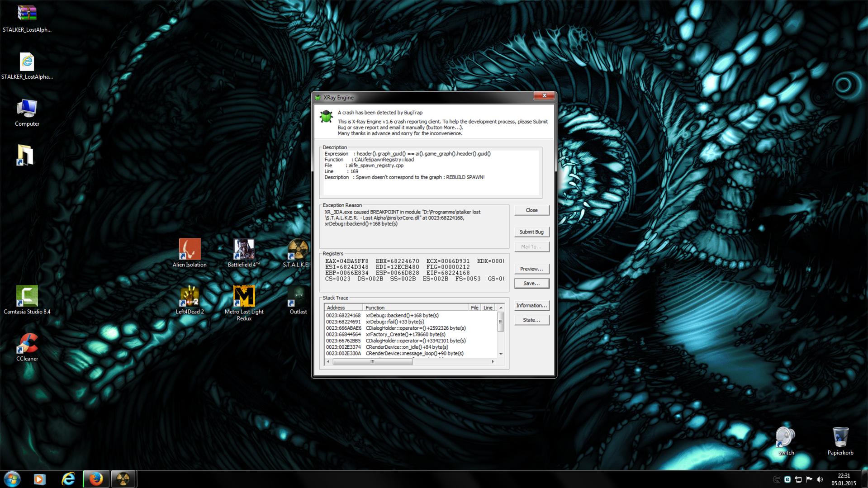Click the Exception Reason text area
This screenshot has height=488, width=868.
coord(414,226)
